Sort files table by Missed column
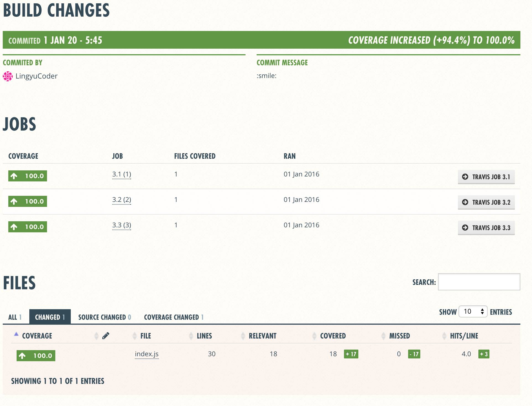 [x=399, y=336]
